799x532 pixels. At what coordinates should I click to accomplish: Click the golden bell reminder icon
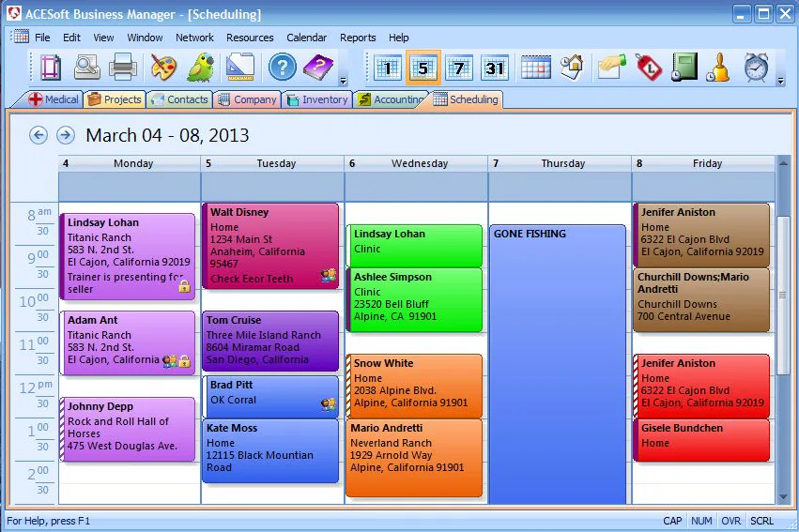coord(718,68)
